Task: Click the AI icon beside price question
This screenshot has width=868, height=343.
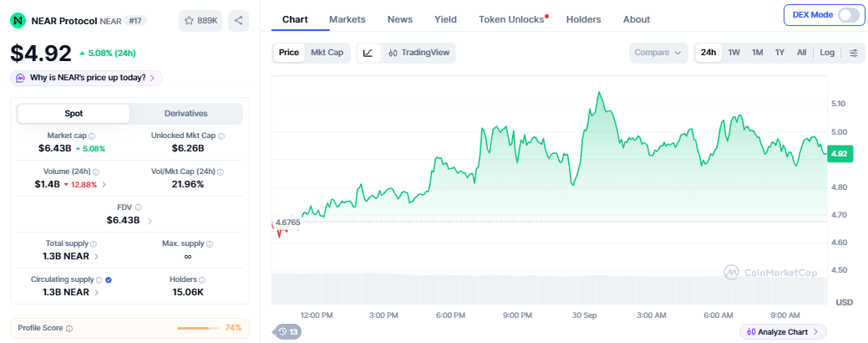Action: coord(21,78)
